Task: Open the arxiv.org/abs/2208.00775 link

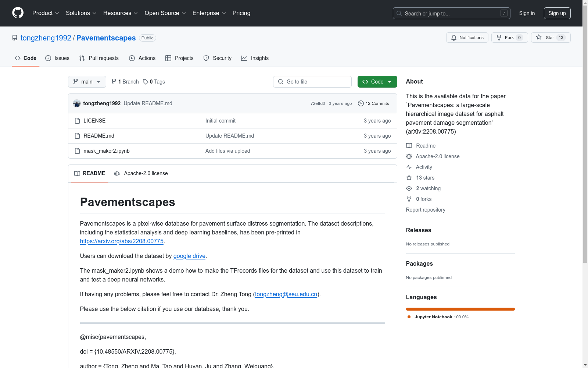Action: (x=122, y=241)
